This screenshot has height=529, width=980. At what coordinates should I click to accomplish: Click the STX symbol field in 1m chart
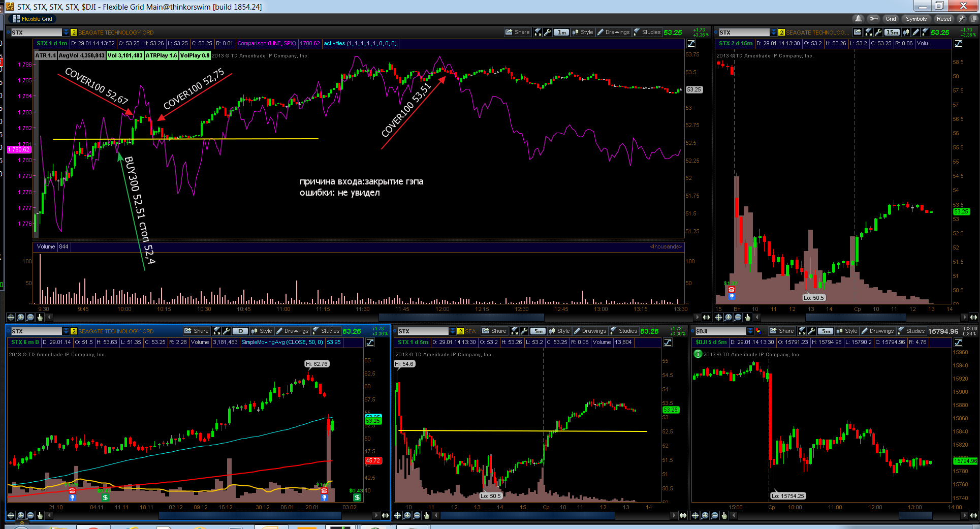(36, 32)
